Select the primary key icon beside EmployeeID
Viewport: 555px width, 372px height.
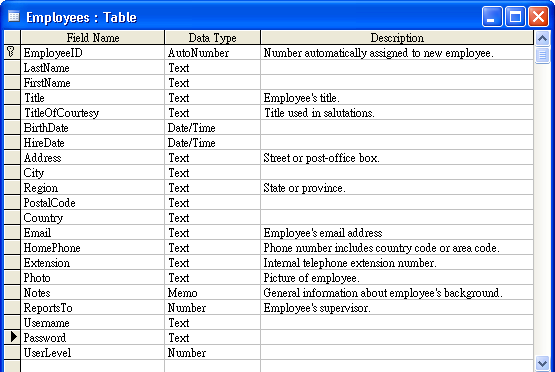(x=11, y=52)
